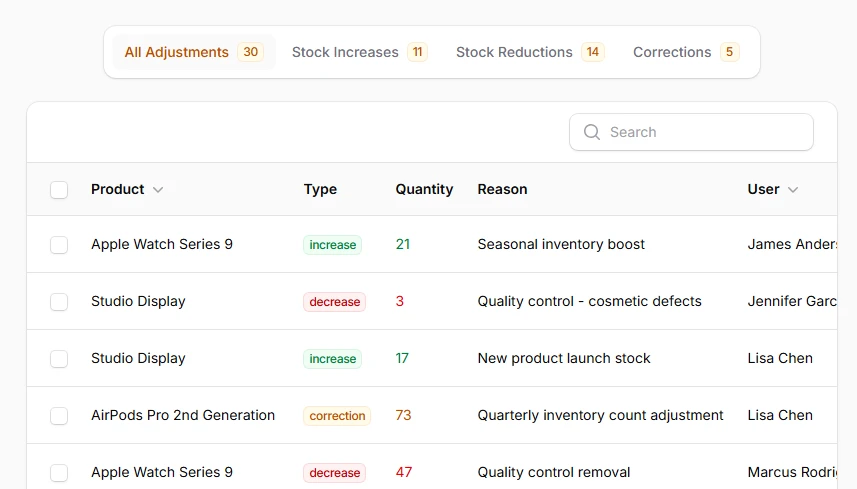
Task: Click "Quarterly inventory count adjustment" reason
Action: 600,415
